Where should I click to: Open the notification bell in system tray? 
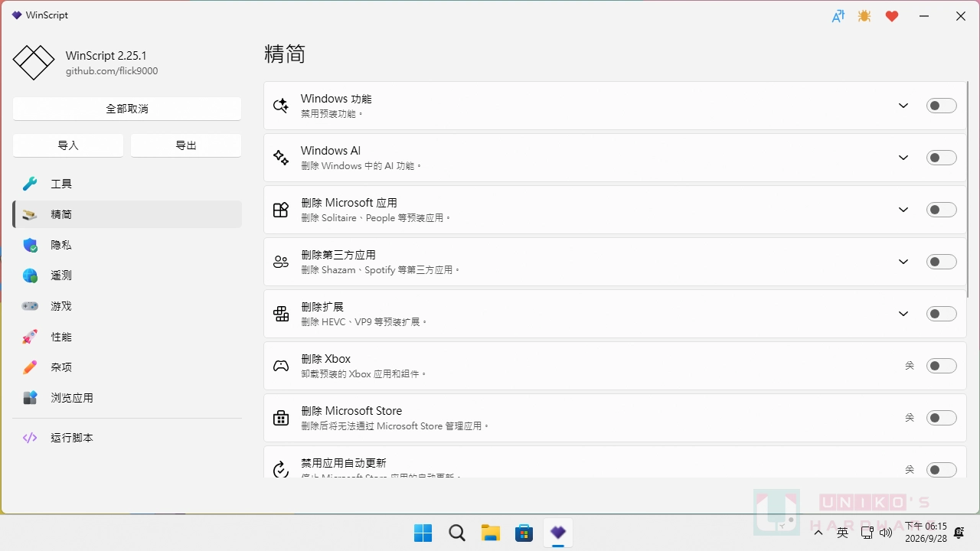click(x=959, y=533)
